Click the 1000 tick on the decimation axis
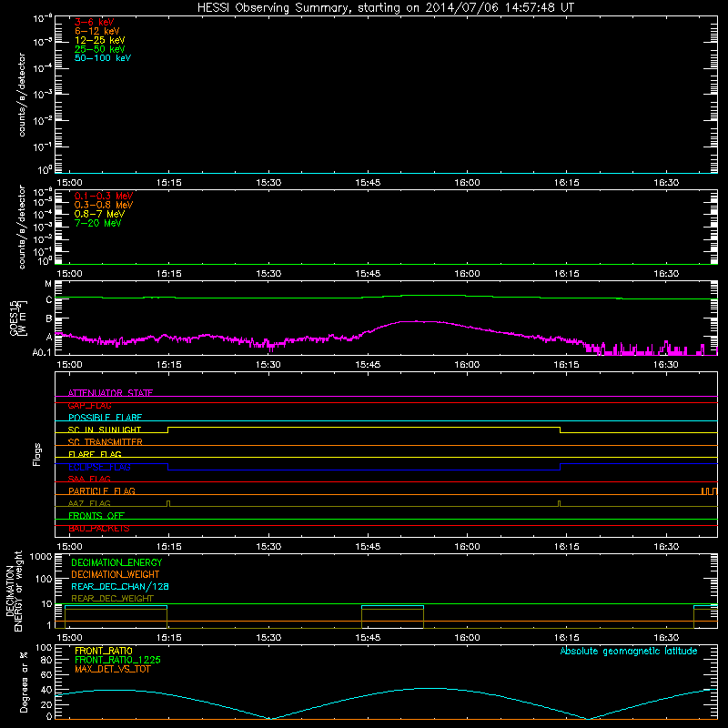 tap(41, 556)
